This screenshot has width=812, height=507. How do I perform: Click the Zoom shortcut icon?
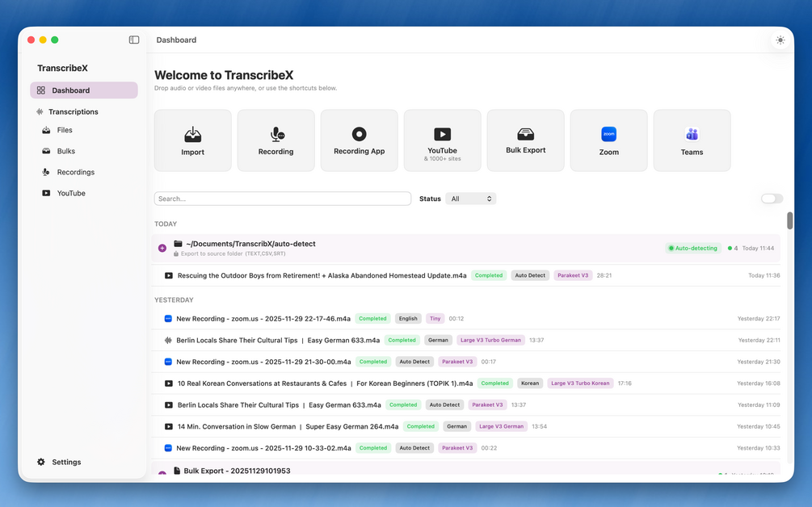tap(608, 134)
